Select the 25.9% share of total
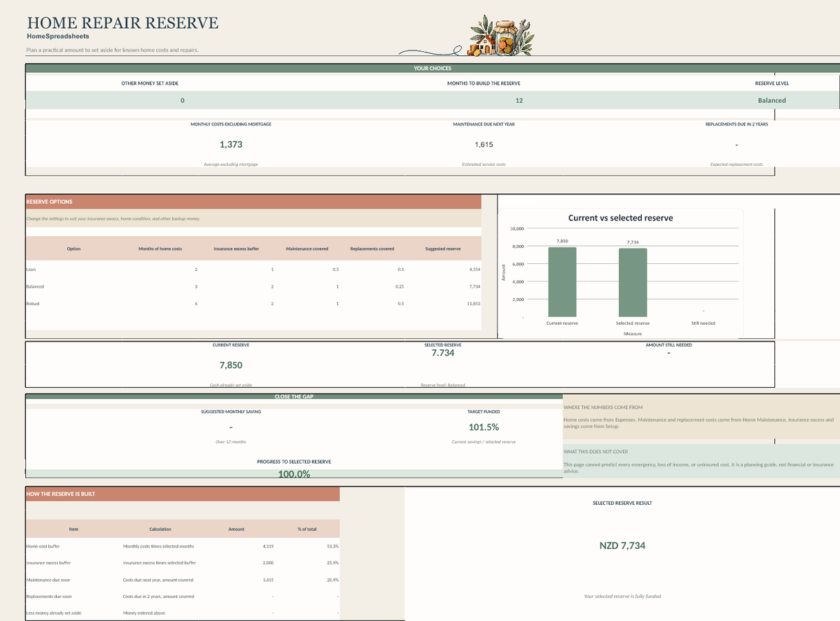The width and height of the screenshot is (840, 621). [x=333, y=562]
